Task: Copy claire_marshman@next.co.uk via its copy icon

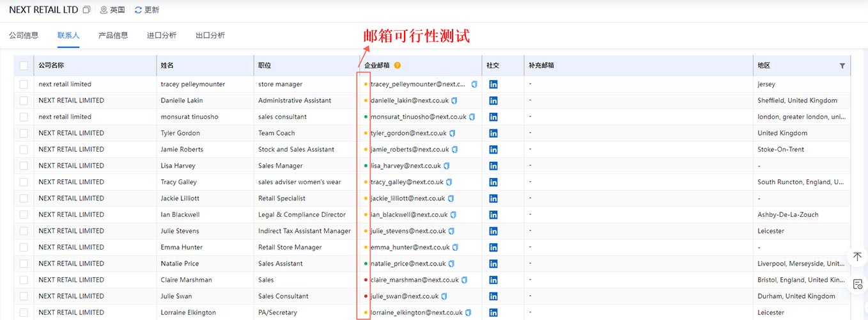Action: [464, 280]
